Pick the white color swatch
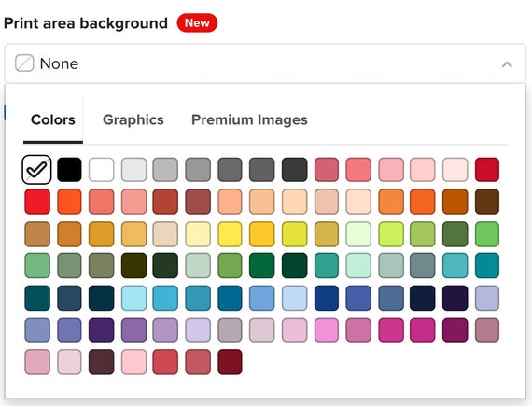This screenshot has height=406, width=532. pos(101,170)
